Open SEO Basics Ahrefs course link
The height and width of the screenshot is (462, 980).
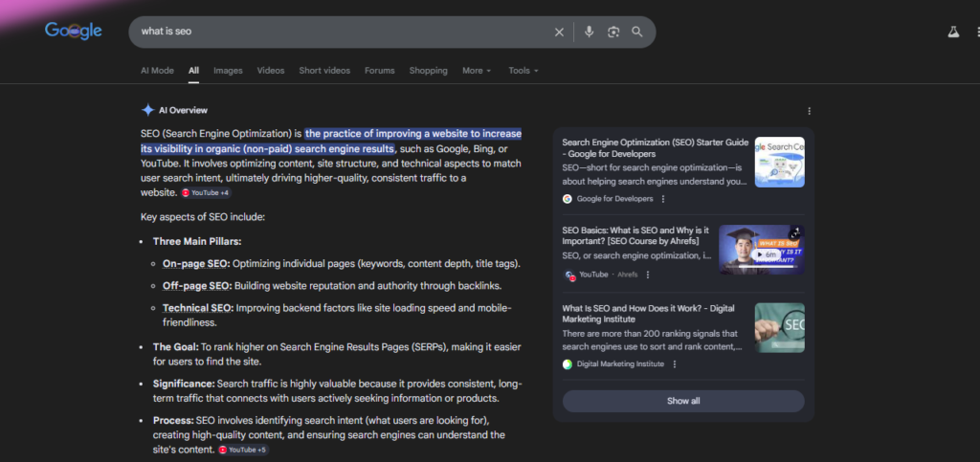click(635, 235)
